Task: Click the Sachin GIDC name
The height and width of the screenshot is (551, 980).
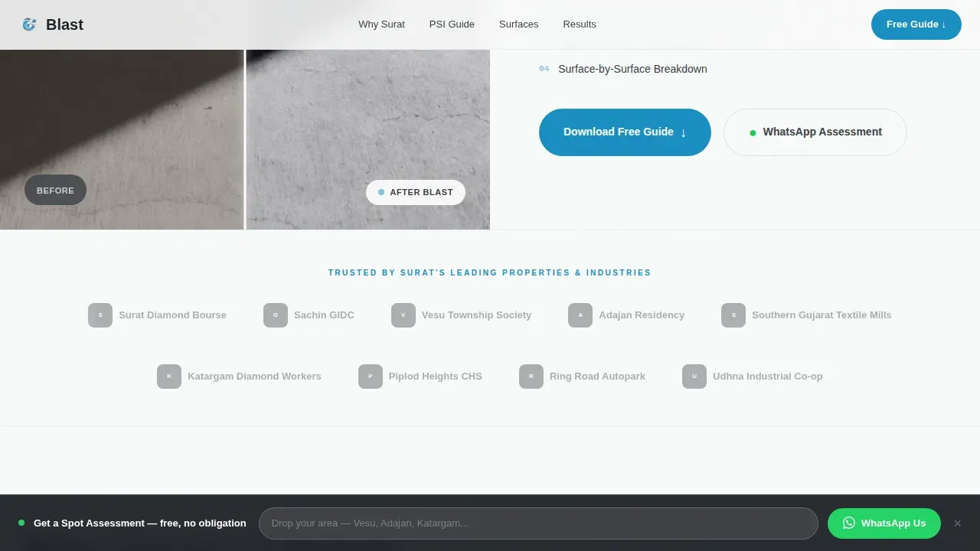Action: click(324, 315)
